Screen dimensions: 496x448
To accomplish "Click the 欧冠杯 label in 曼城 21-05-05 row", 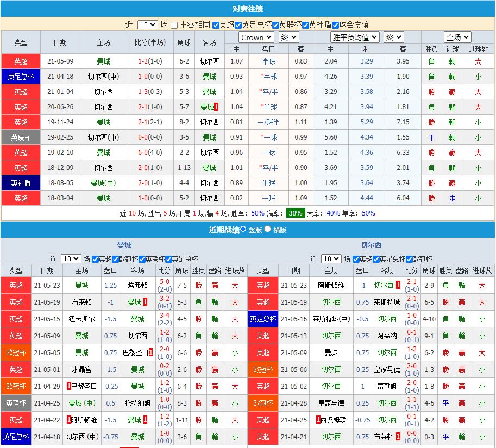I will 16,352.
